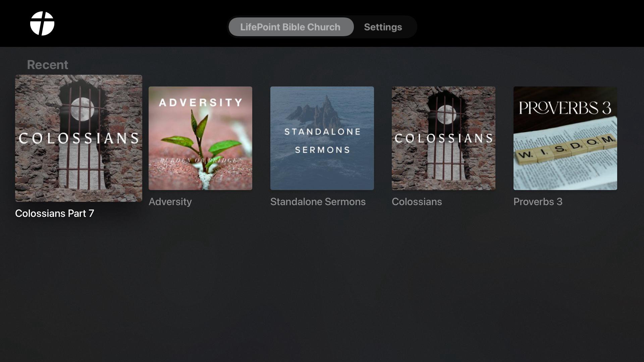644x362 pixels.
Task: Click the church cross logo icon
Action: tap(42, 23)
